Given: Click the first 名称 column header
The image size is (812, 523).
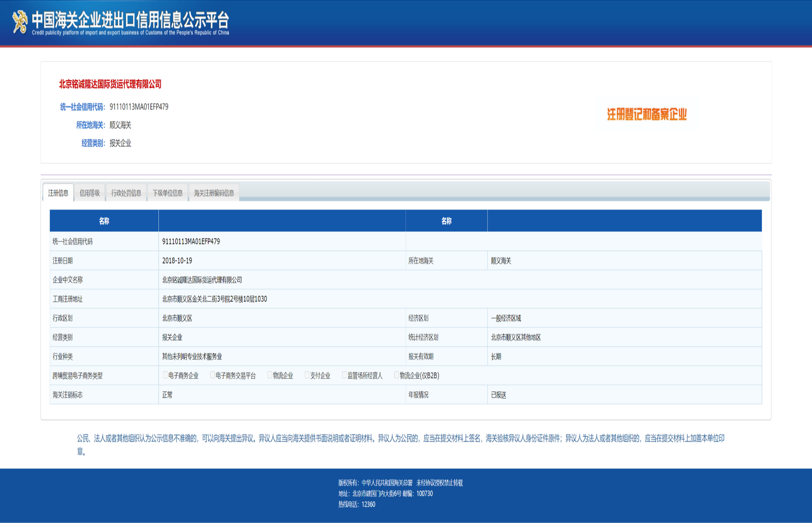Looking at the screenshot, I should (104, 221).
